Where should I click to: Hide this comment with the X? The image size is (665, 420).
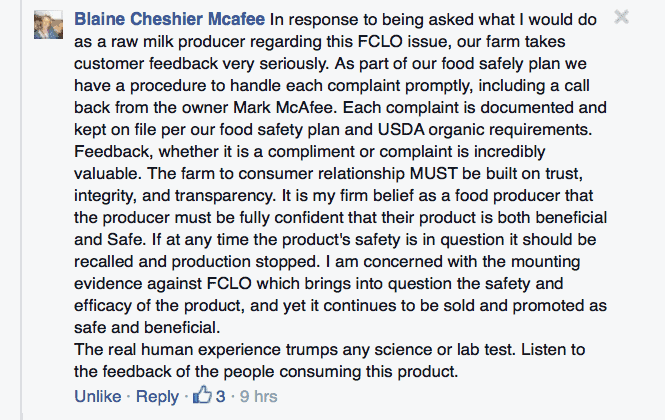[622, 17]
